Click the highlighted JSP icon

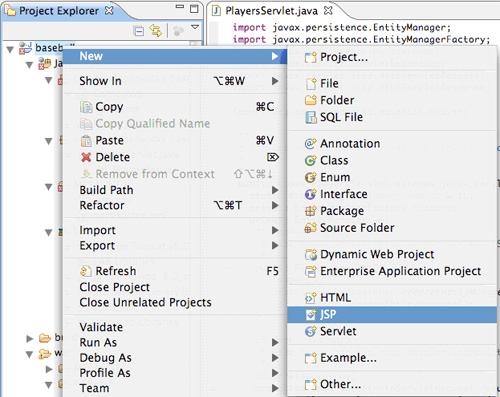[311, 314]
